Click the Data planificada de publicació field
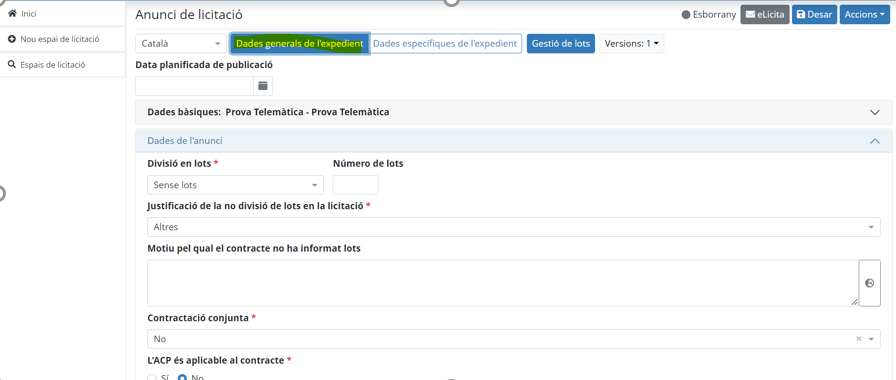Viewport: 896px width, 380px height. [194, 86]
